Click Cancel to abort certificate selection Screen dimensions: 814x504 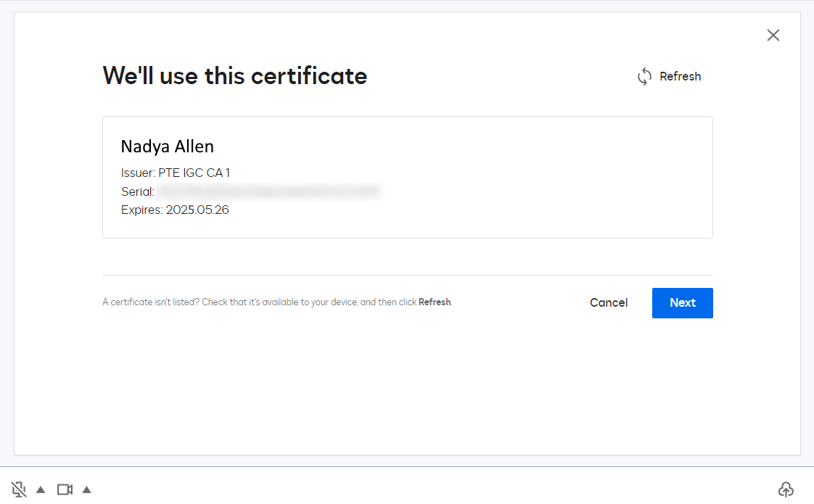pyautogui.click(x=609, y=302)
